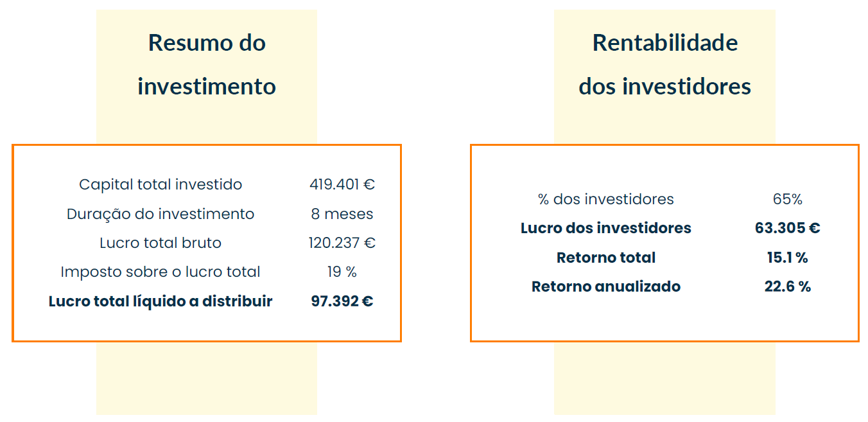Select the 'Lucro dos investidores' label

[x=605, y=228]
